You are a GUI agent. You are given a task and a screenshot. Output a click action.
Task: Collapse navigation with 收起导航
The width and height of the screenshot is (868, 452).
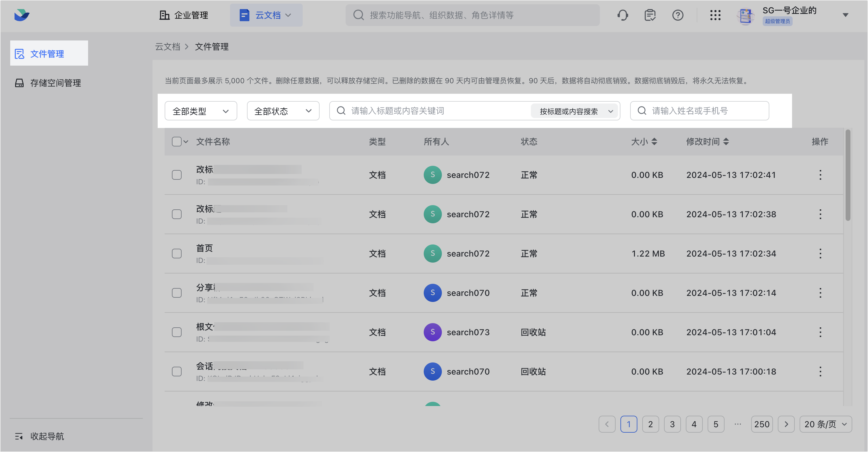click(40, 436)
